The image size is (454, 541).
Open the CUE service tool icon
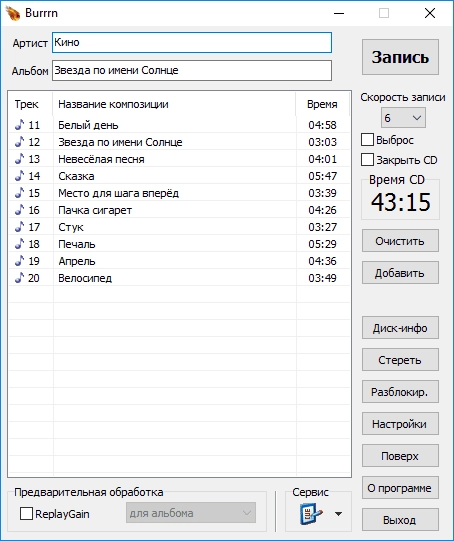point(311,514)
